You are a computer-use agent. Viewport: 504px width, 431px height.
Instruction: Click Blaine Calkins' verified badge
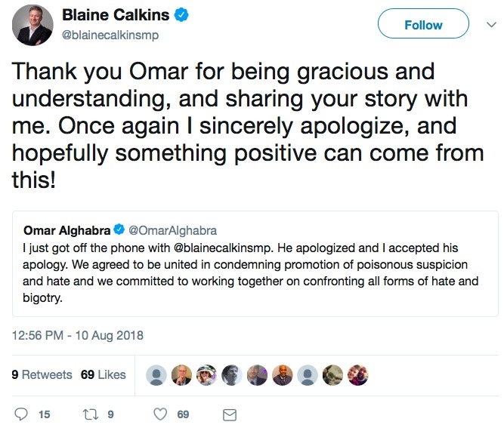(181, 15)
